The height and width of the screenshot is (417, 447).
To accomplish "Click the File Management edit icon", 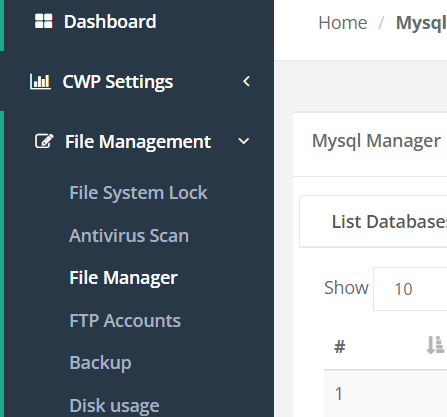I will (44, 141).
